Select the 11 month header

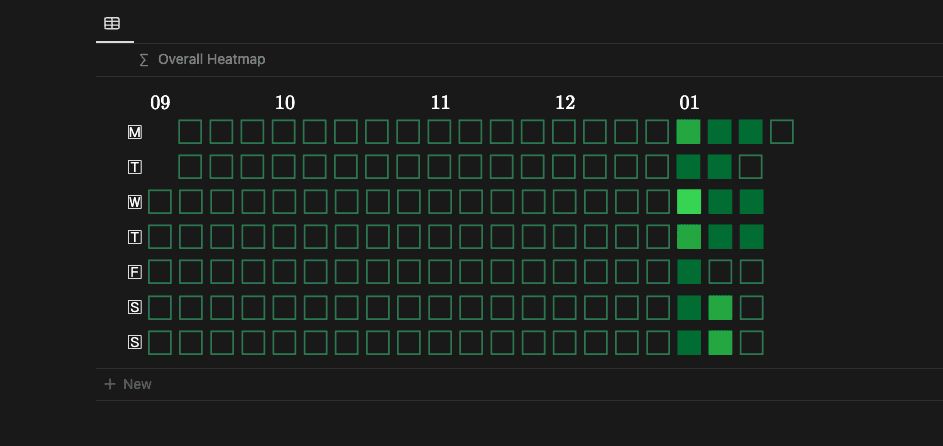point(440,103)
